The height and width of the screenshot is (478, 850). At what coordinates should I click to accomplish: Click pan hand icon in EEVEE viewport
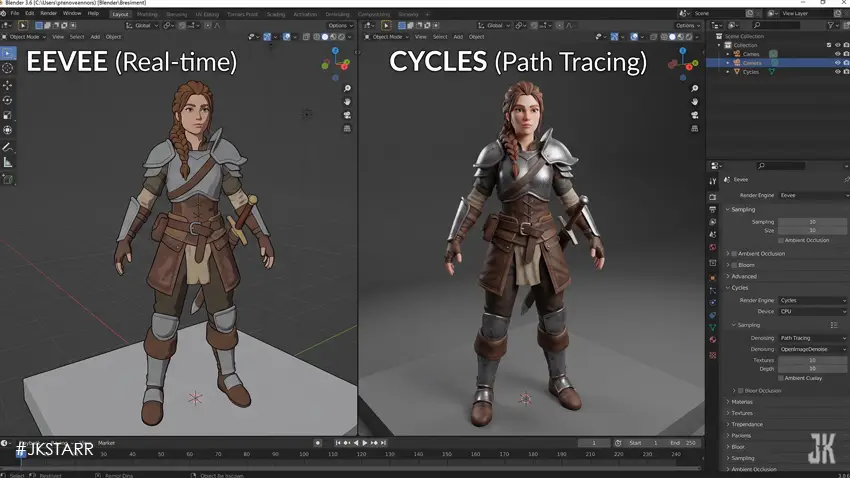click(x=347, y=102)
